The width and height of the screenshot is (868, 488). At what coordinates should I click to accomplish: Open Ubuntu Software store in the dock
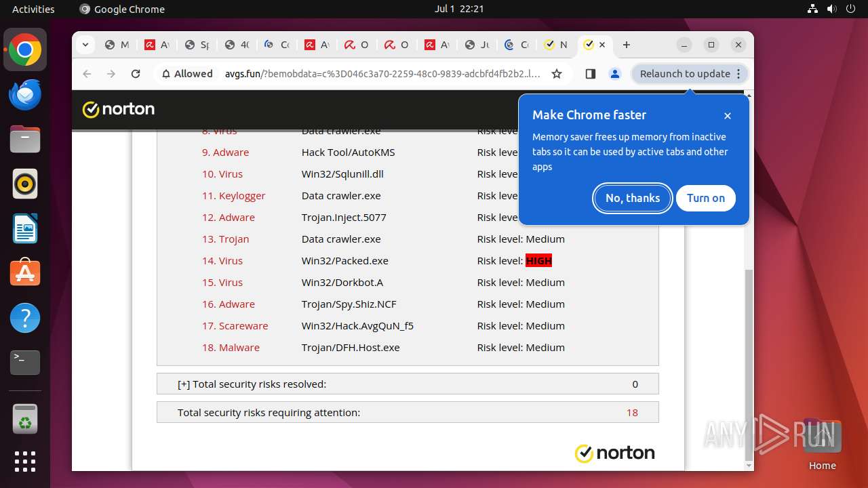[25, 273]
